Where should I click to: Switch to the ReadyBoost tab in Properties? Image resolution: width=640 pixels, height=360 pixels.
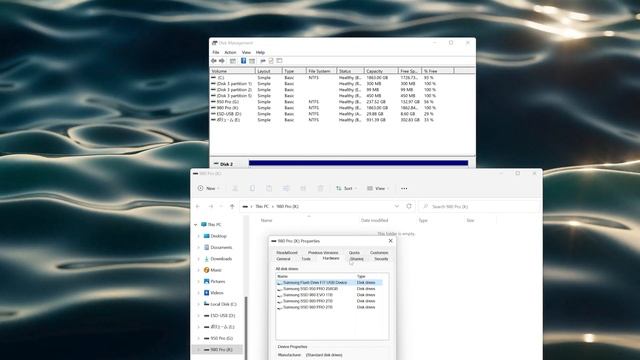287,253
